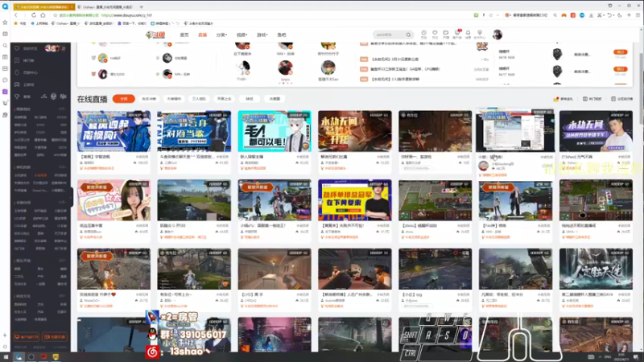The width and height of the screenshot is (644, 362).
Task: Expand the 视频 dropdown in site navigation
Action: click(242, 35)
